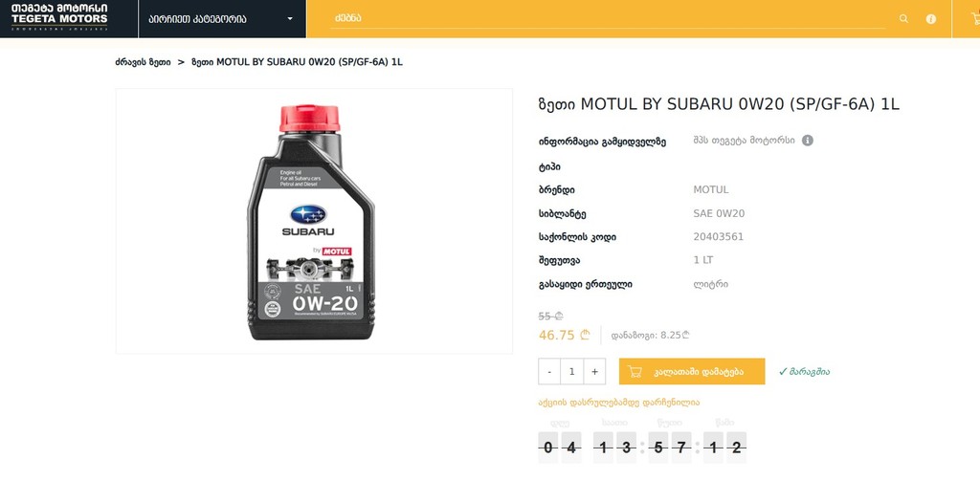This screenshot has width=980, height=481.
Task: Open the header info icon
Action: point(931,19)
